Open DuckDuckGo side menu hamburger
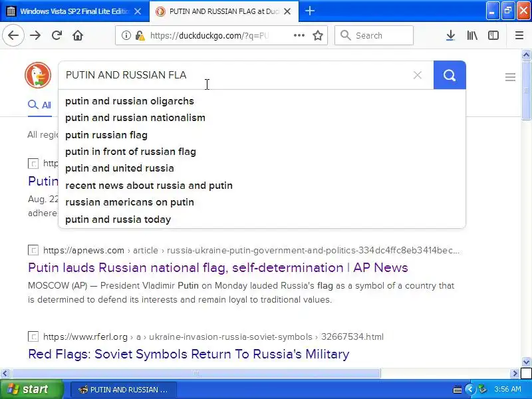532x399 pixels. pyautogui.click(x=510, y=77)
